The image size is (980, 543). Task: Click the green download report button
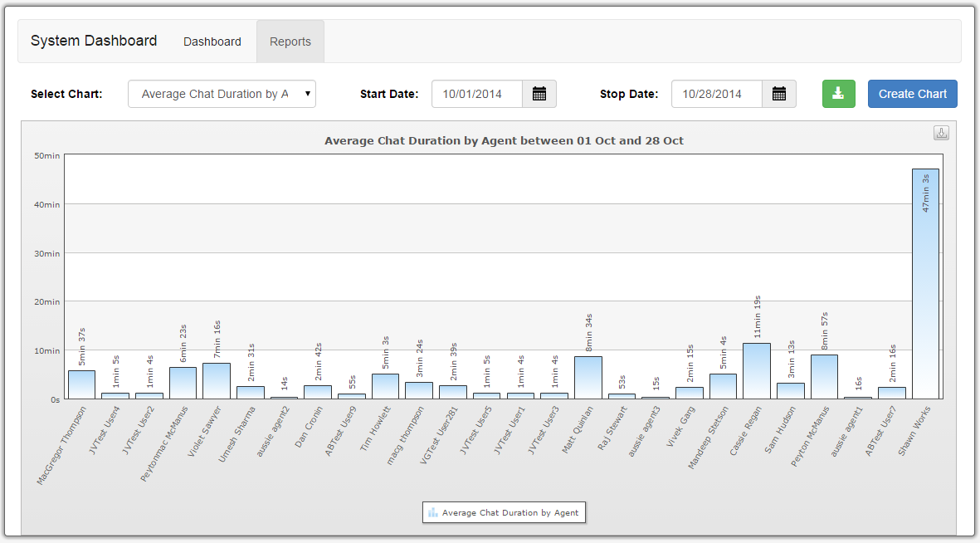click(x=839, y=94)
